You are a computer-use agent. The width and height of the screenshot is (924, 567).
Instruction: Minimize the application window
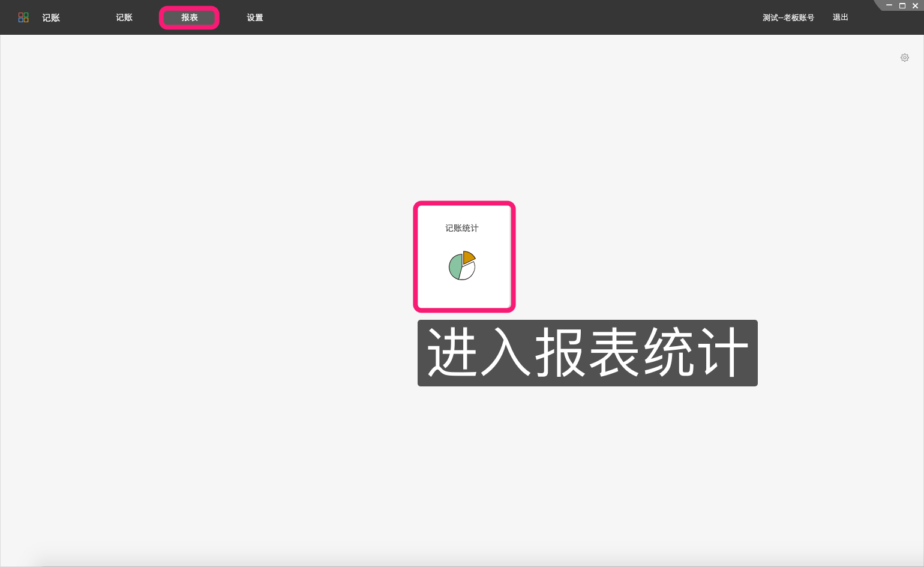(x=889, y=5)
